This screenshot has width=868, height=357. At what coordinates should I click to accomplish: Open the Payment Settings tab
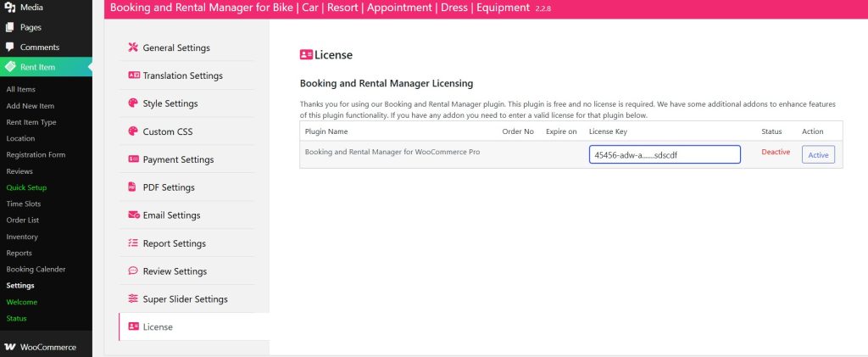pos(178,159)
